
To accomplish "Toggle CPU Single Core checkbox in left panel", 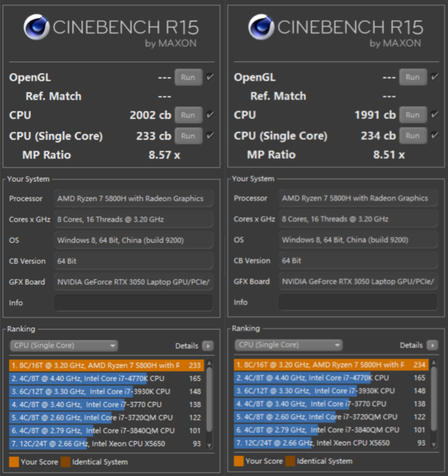I will [210, 135].
